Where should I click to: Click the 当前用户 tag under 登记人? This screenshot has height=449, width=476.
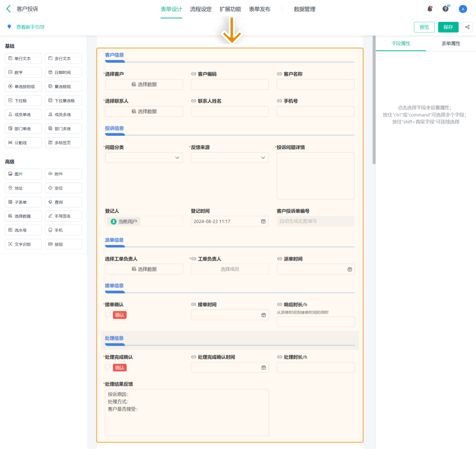point(124,222)
